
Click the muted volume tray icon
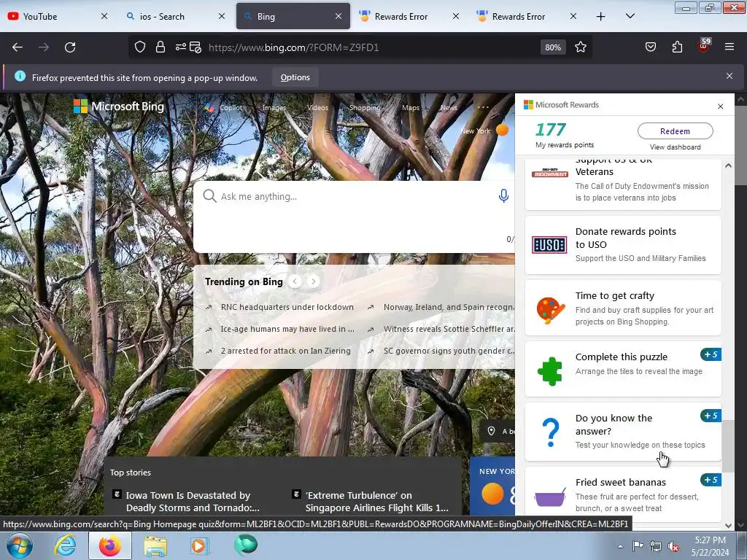pos(673,546)
